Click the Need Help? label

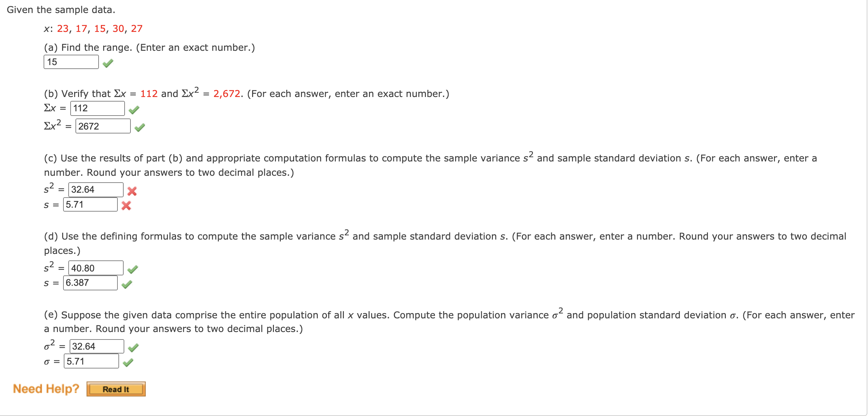pos(46,389)
